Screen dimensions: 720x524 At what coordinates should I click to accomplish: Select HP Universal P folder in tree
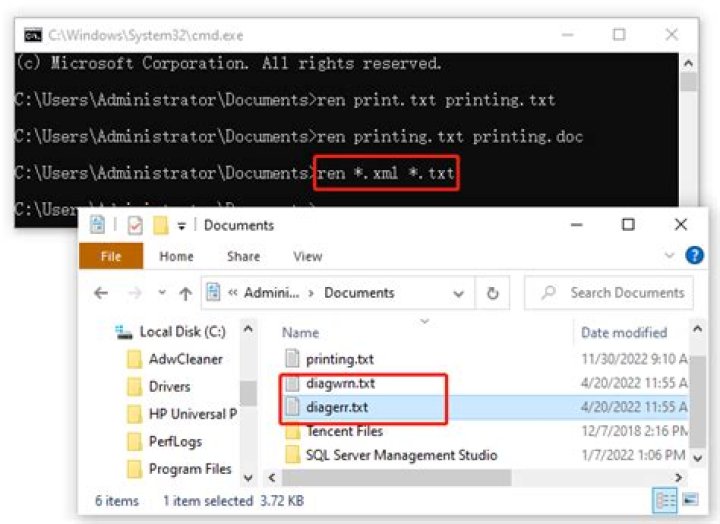[182, 414]
